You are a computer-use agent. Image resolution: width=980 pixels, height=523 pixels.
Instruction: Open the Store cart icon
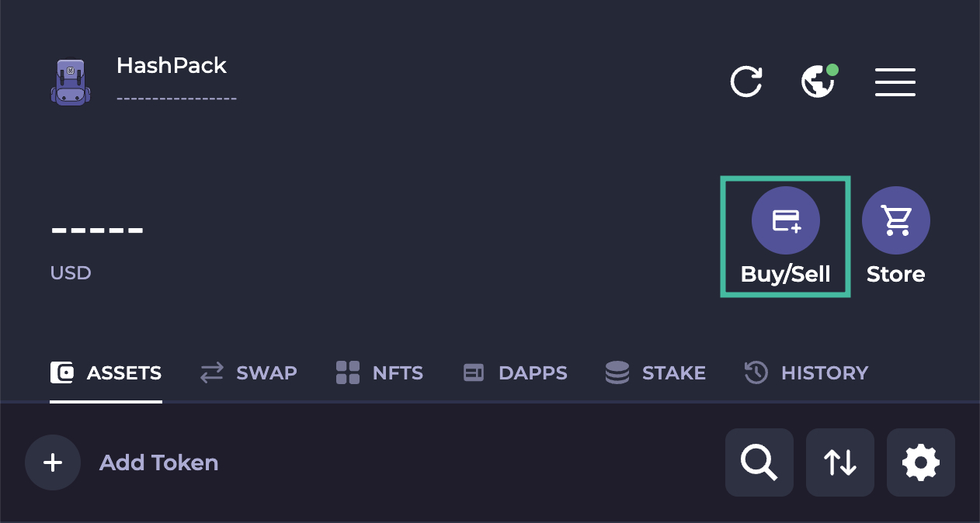point(896,220)
